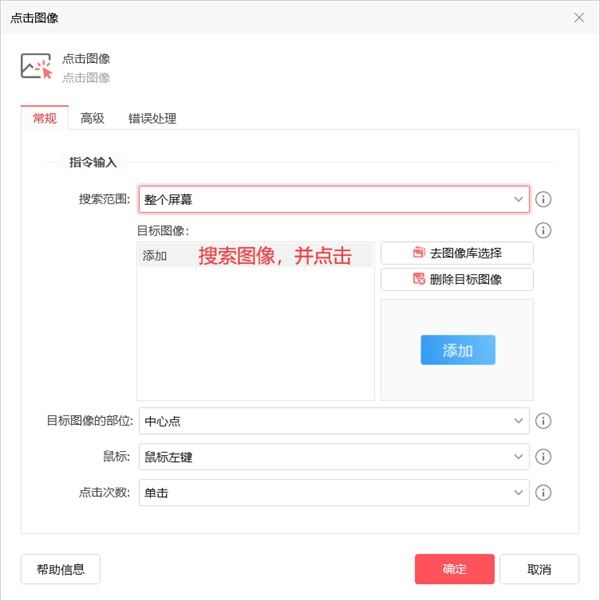Screen dimensions: 600x601
Task: Open the 目标图像的部位 dropdown showing 中心点
Action: coord(334,421)
